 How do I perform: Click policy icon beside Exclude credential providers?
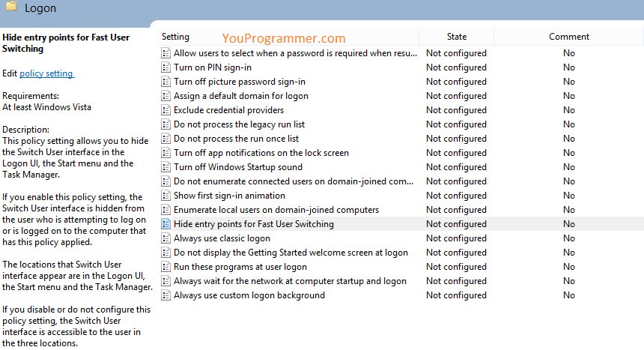coord(165,110)
